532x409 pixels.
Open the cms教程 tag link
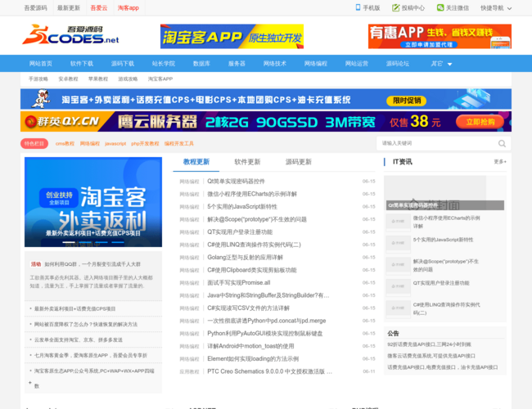pos(65,143)
